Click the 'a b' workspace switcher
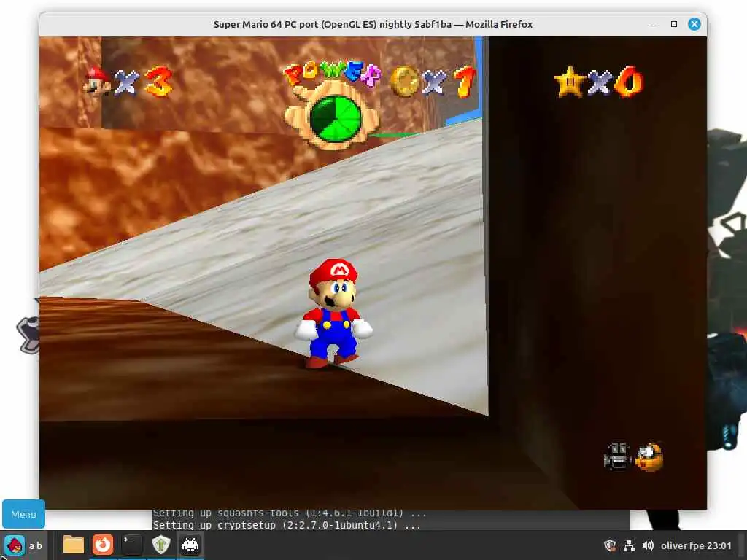This screenshot has height=560, width=747. pos(36,545)
